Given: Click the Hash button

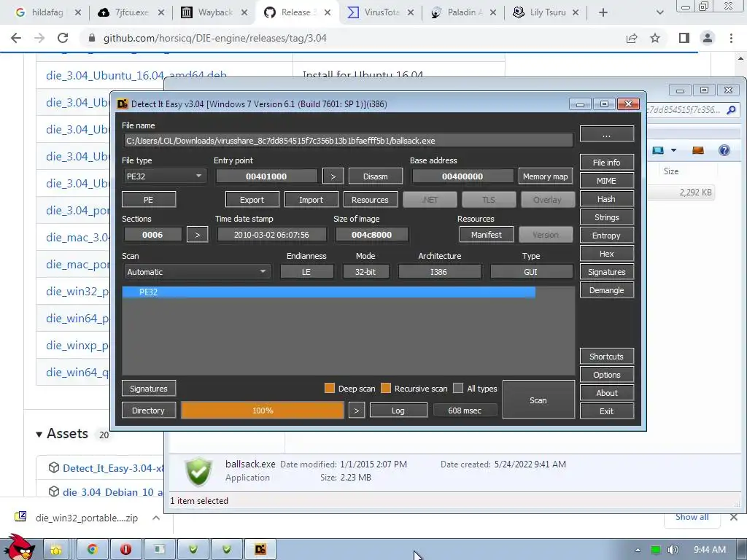Looking at the screenshot, I should (x=606, y=199).
